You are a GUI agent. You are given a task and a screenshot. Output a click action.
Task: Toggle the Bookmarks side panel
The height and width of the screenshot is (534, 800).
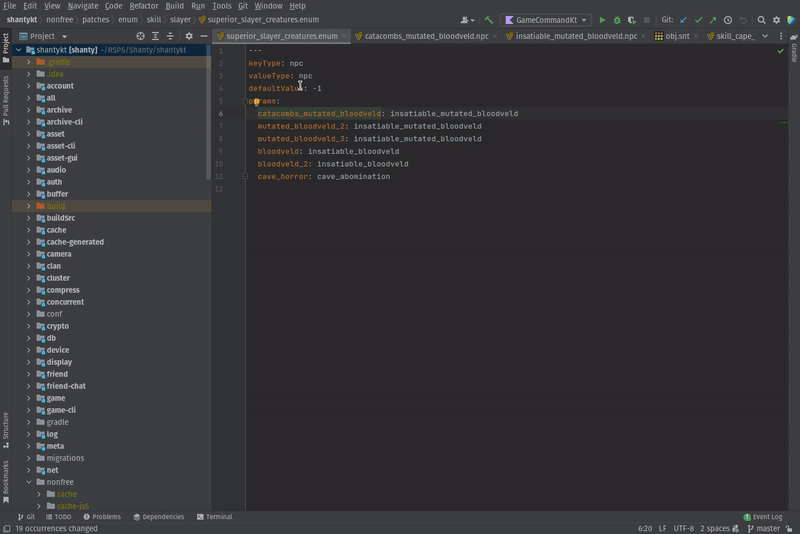(x=5, y=479)
